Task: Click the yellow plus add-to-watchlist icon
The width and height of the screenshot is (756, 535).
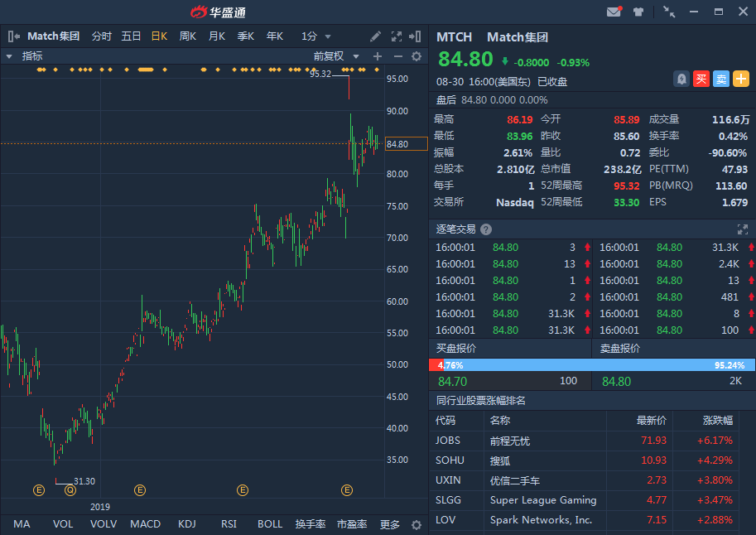Action: pos(741,79)
